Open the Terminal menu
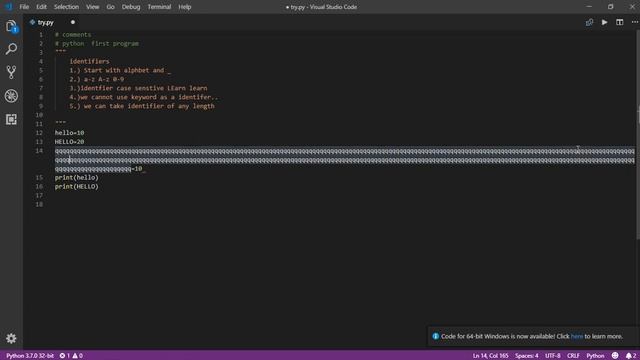The image size is (640, 360). [x=159, y=7]
